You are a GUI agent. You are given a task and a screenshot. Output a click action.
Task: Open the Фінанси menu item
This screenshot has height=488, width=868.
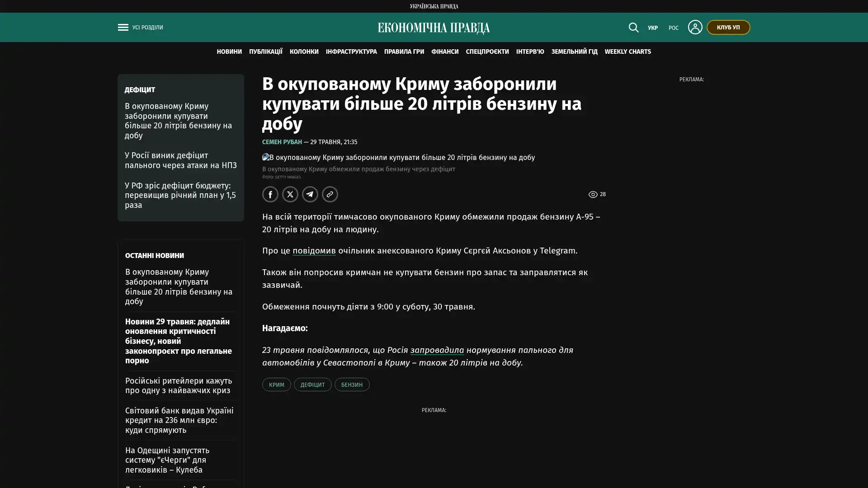point(445,52)
